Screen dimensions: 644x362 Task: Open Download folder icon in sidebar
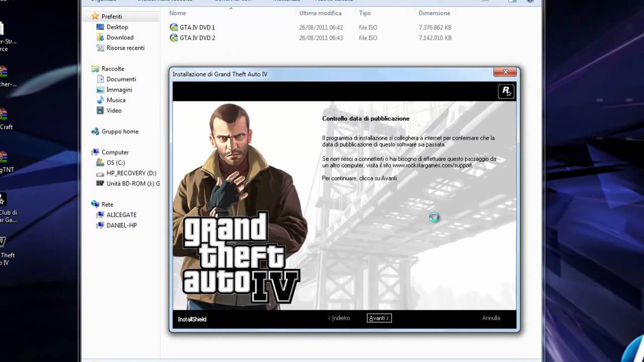pos(100,37)
